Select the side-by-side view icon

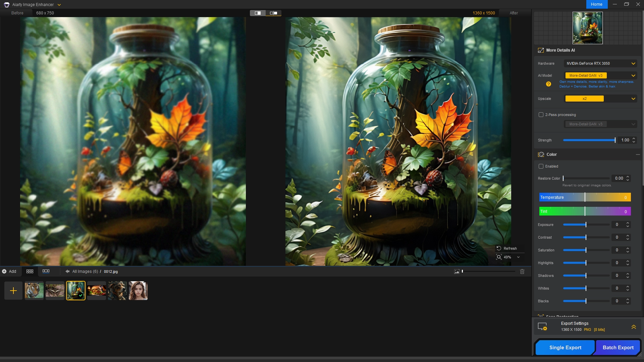[x=273, y=13]
